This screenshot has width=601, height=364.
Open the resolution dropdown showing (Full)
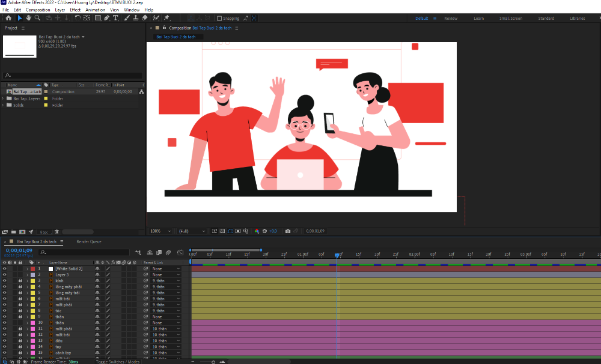[x=192, y=231]
